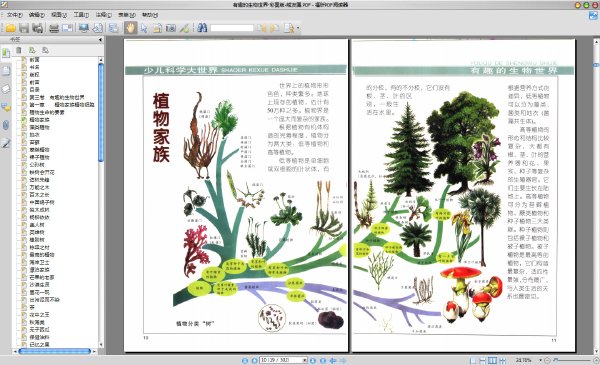Select the arrow Select tool

[x=144, y=28]
